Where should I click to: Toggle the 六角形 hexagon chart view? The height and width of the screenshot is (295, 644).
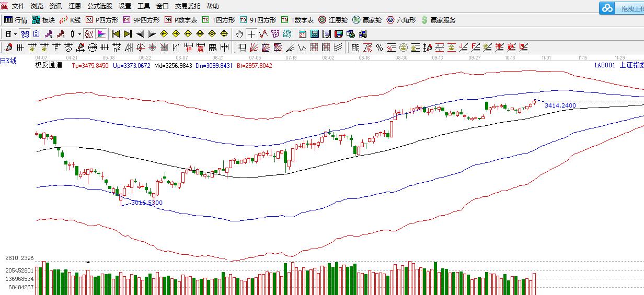(x=401, y=20)
